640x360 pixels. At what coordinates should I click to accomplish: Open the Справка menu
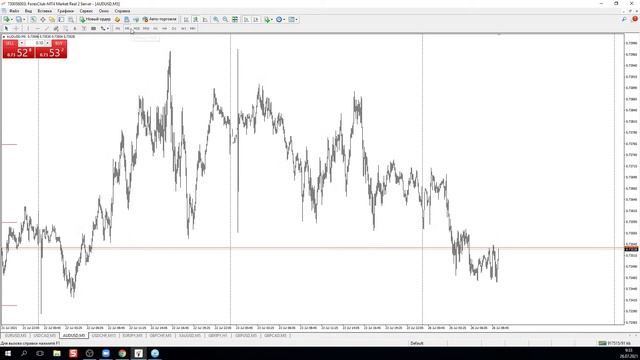click(122, 11)
